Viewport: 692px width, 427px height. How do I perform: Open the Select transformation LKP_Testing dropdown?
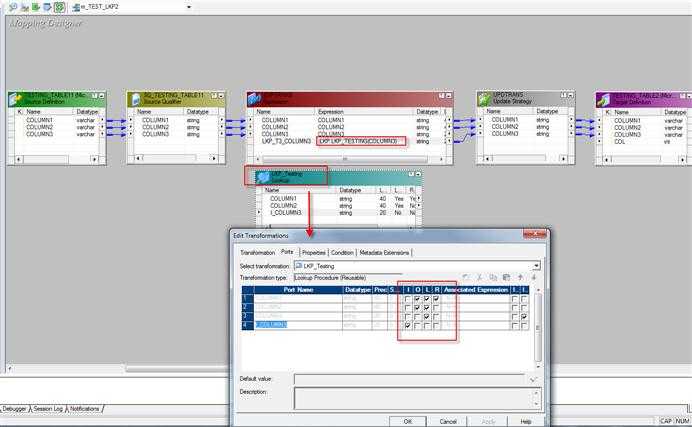coord(536,266)
